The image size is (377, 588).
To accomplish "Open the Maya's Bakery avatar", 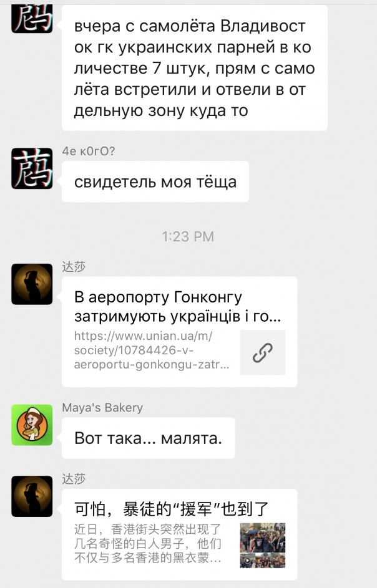I will (x=32, y=425).
